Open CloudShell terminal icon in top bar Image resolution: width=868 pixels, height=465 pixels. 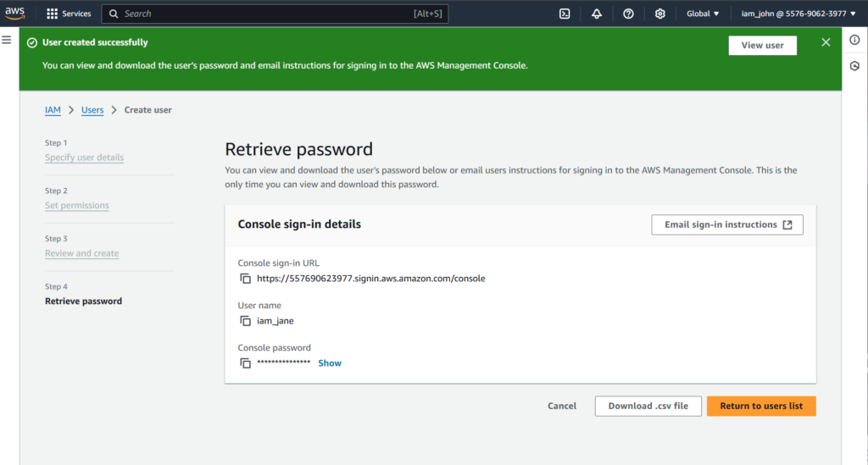(x=565, y=14)
